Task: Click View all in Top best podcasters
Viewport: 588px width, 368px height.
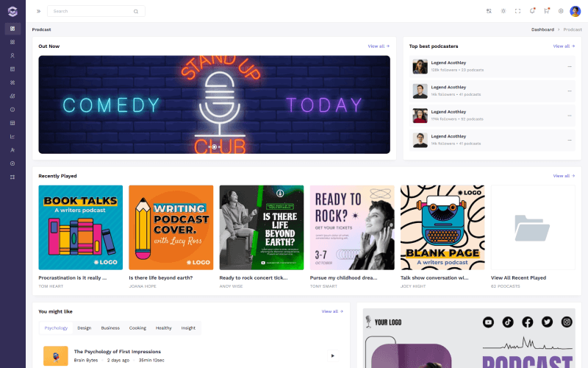Action: (x=564, y=46)
